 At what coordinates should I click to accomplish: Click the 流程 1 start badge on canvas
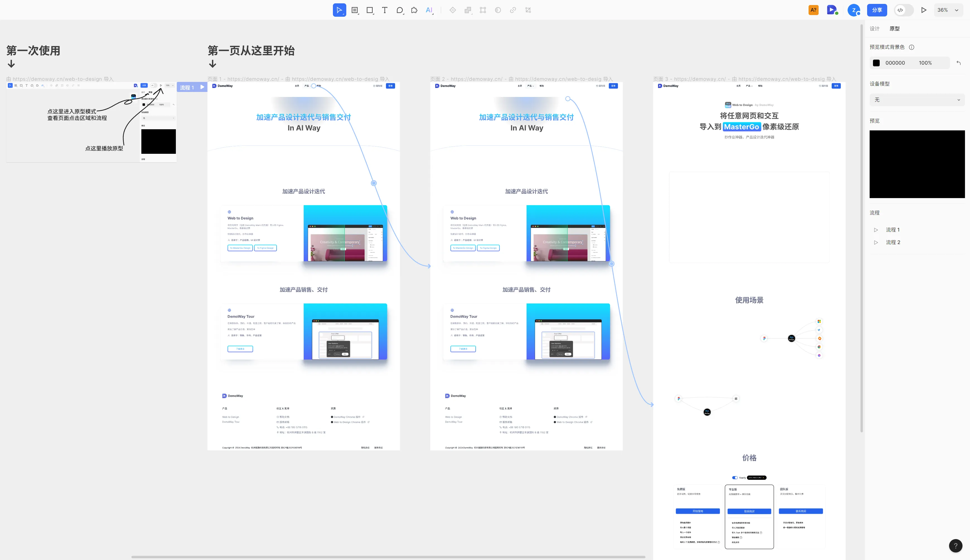[x=192, y=87]
